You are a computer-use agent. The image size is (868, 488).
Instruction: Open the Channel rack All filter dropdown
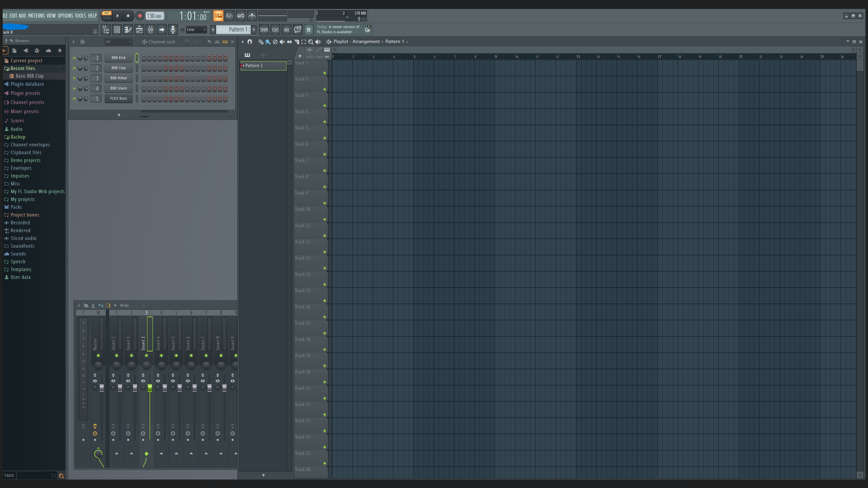point(118,42)
